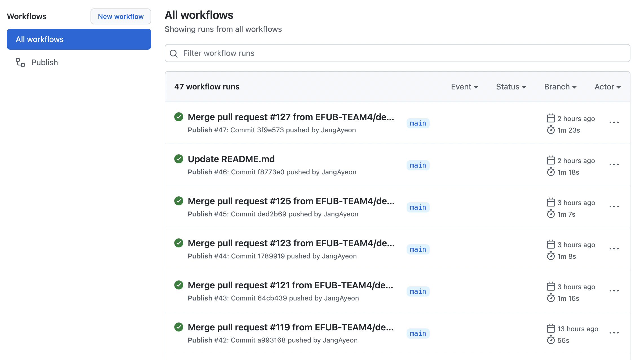Click calendar icon on Publish #43 row
Viewport: 644px width, 360px height.
click(x=551, y=286)
